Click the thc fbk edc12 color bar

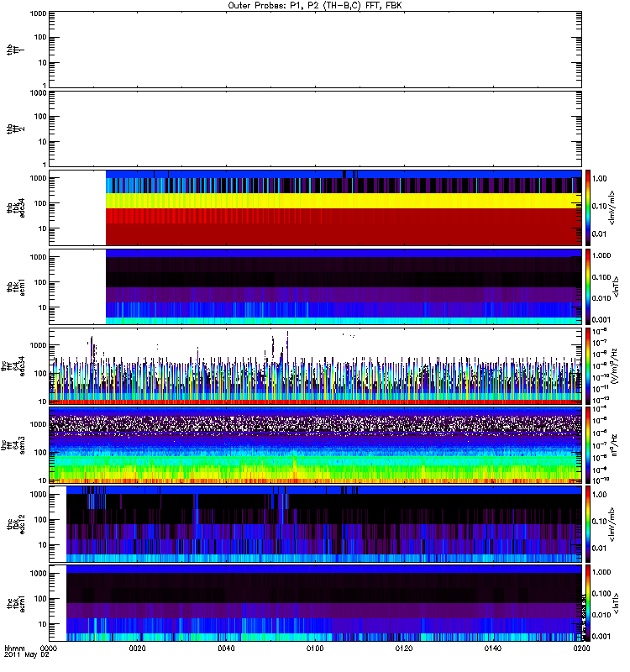[x=588, y=524]
